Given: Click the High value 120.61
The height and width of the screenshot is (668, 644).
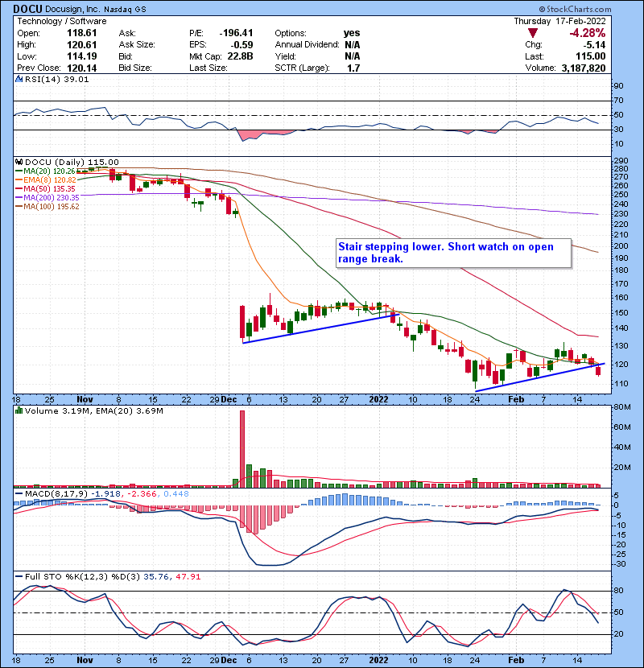Looking at the screenshot, I should (82, 45).
